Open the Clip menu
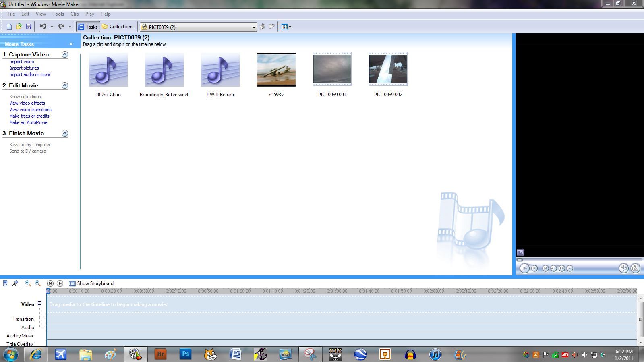Screen dimensions: 644x362 [75, 14]
